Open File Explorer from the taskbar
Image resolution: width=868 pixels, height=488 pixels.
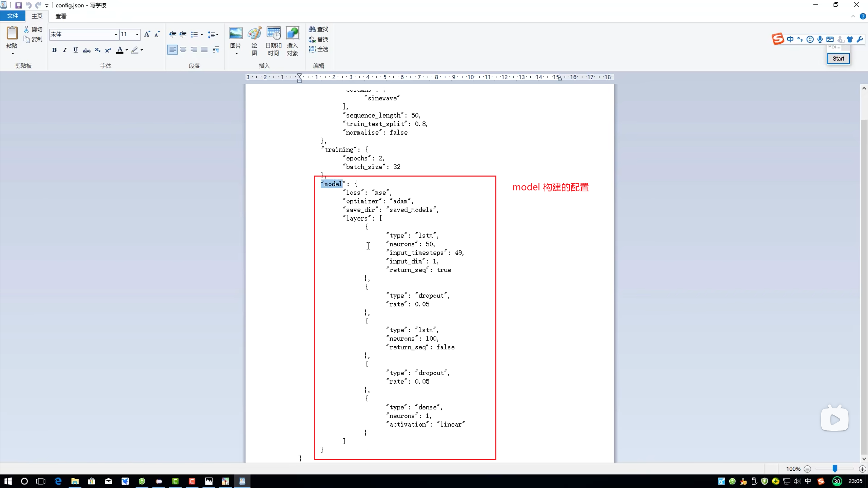(75, 481)
